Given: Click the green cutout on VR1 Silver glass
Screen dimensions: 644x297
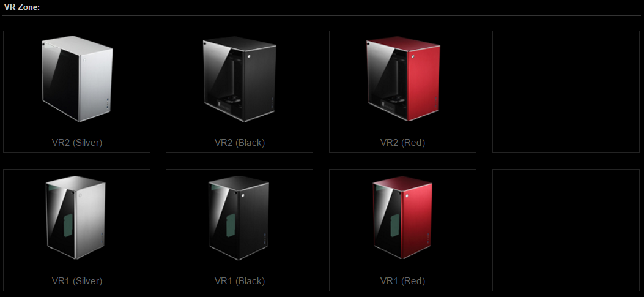Looking at the screenshot, I should [x=68, y=225].
